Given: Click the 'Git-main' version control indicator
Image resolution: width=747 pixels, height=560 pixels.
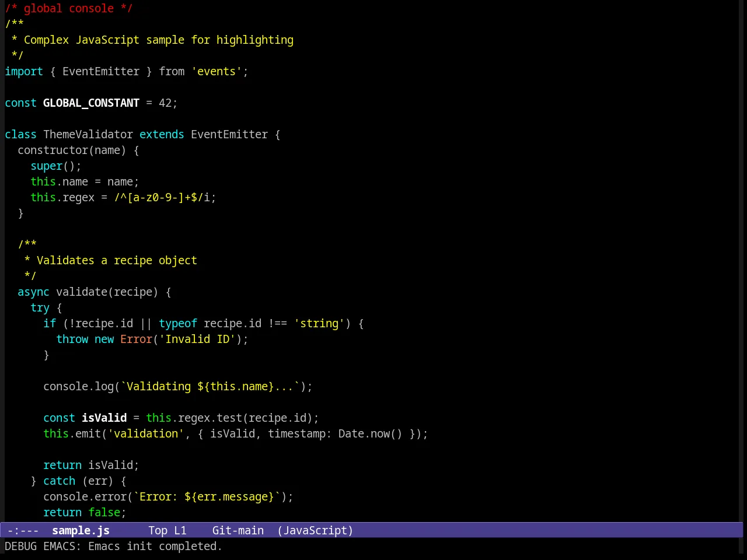Looking at the screenshot, I should [x=238, y=530].
